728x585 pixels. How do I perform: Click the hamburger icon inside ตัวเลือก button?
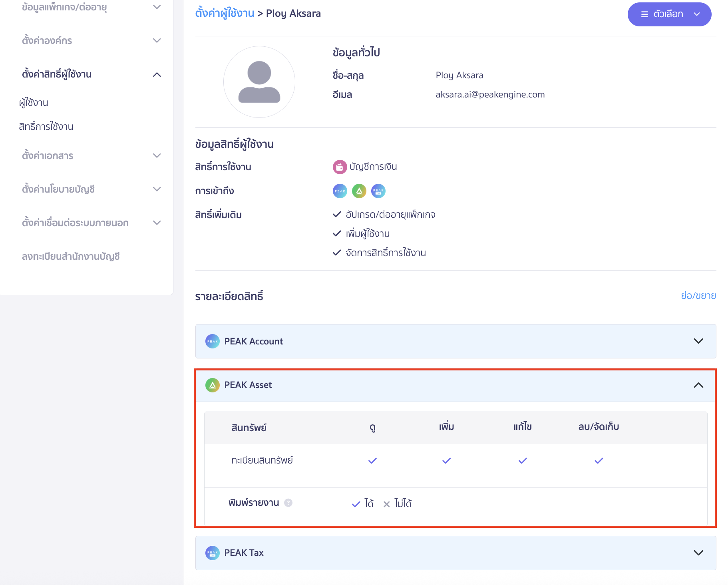pyautogui.click(x=644, y=14)
